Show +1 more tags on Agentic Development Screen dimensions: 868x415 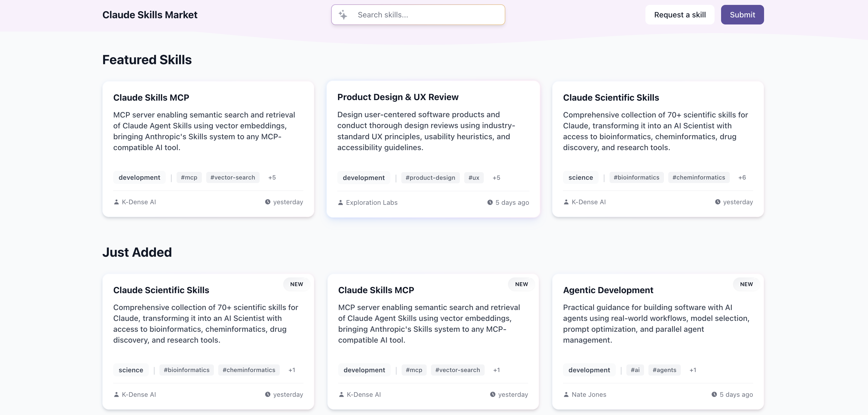click(x=692, y=370)
